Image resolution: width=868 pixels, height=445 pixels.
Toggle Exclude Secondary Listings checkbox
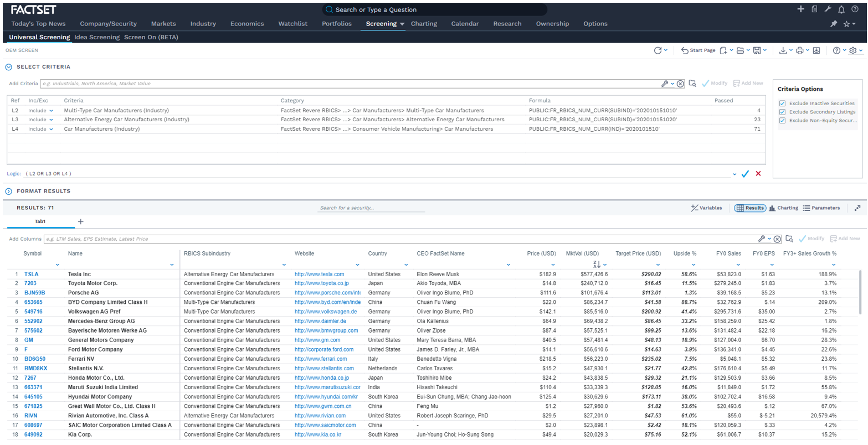click(x=782, y=112)
